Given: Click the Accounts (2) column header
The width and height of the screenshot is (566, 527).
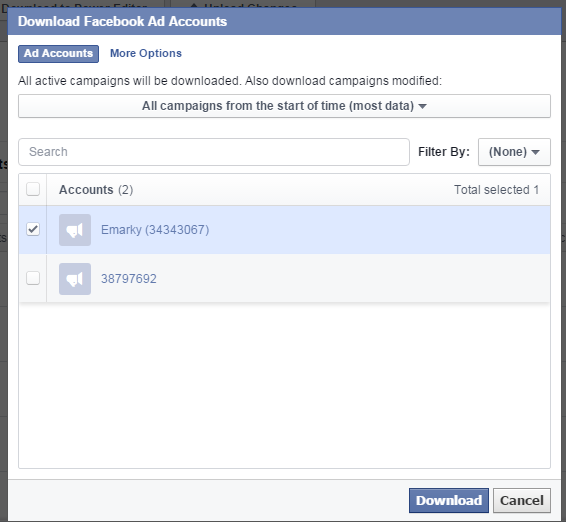Looking at the screenshot, I should coord(96,190).
